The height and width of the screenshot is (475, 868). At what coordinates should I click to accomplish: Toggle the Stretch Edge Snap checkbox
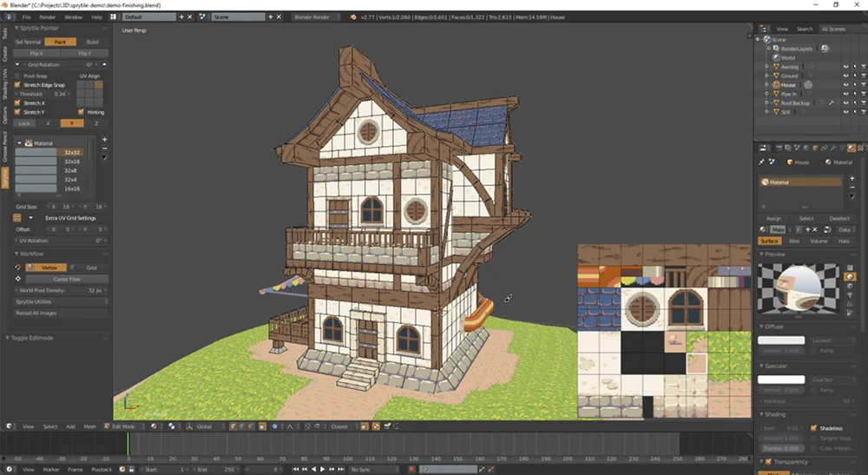(18, 85)
